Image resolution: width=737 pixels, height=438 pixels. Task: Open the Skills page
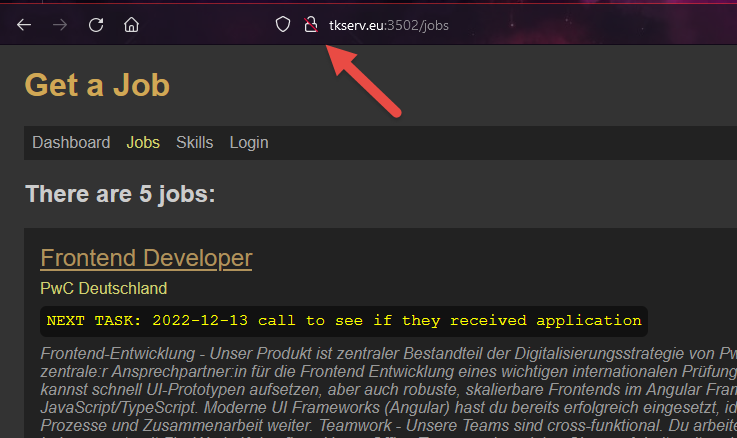tap(194, 143)
